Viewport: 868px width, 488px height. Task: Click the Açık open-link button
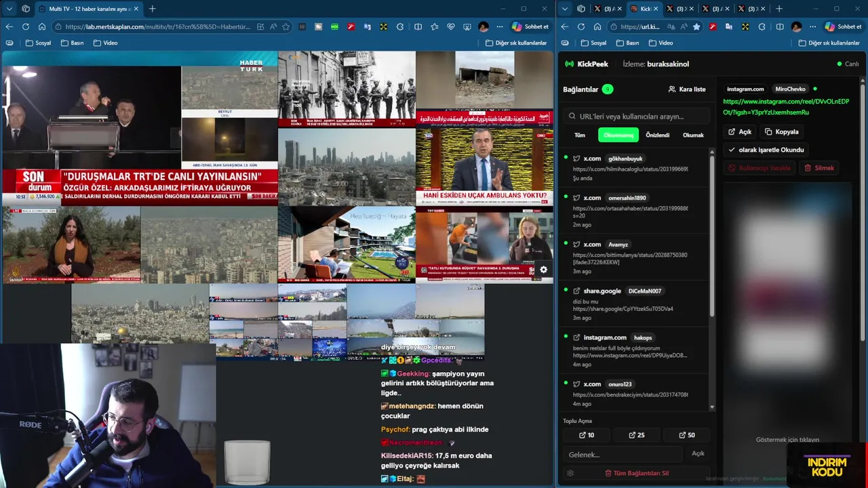tap(740, 131)
